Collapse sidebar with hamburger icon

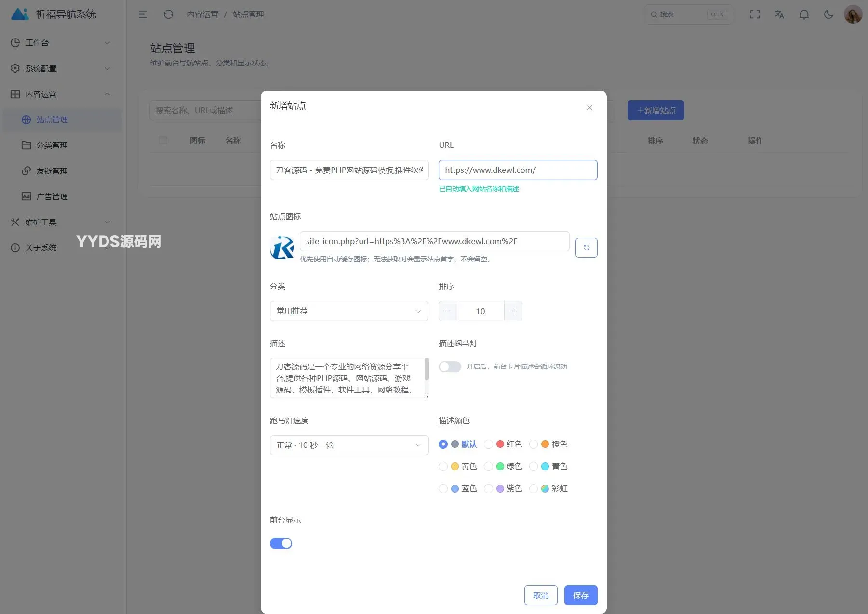click(x=143, y=14)
